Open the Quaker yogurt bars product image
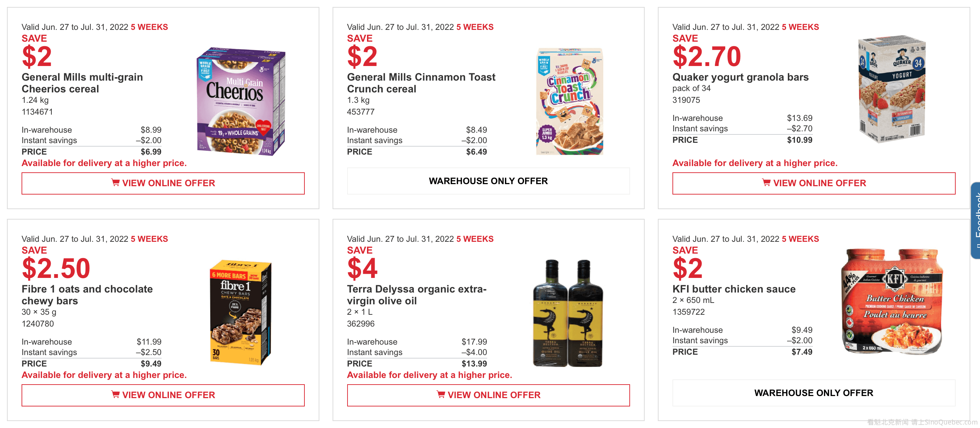The height and width of the screenshot is (428, 980). click(x=891, y=89)
